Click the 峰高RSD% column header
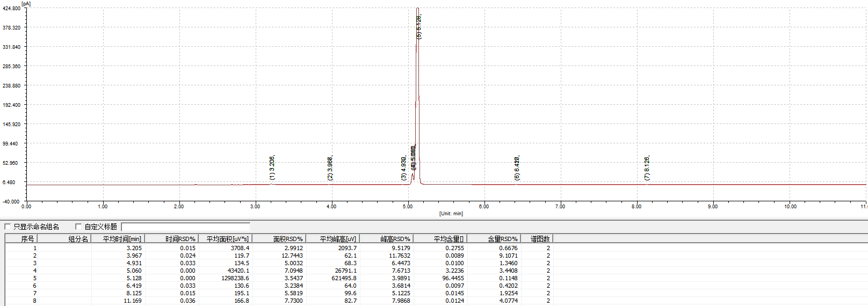868x306 pixels. coord(387,239)
